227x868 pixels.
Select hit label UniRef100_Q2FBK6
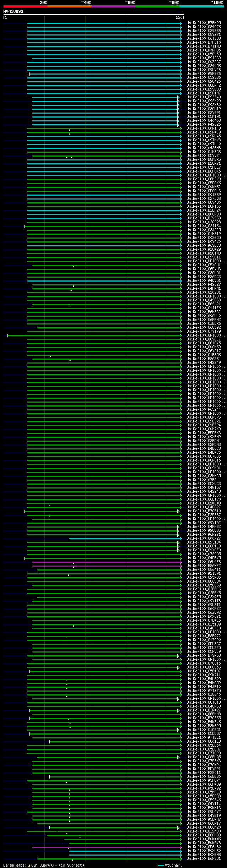click(204, 589)
